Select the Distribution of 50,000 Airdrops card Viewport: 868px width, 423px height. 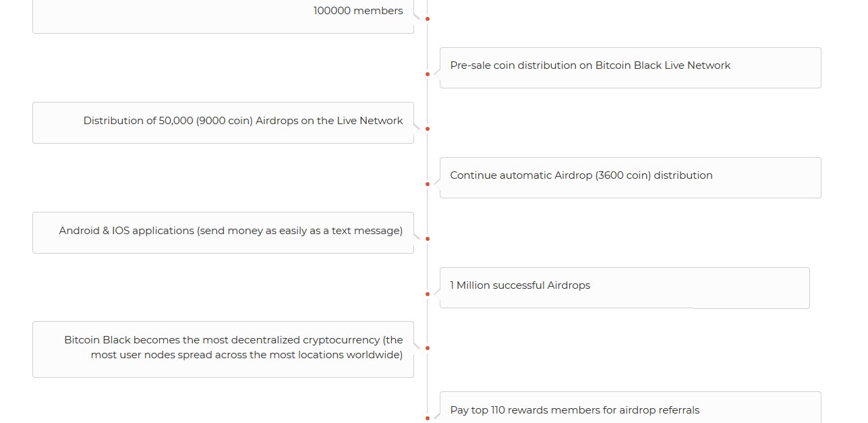(223, 123)
